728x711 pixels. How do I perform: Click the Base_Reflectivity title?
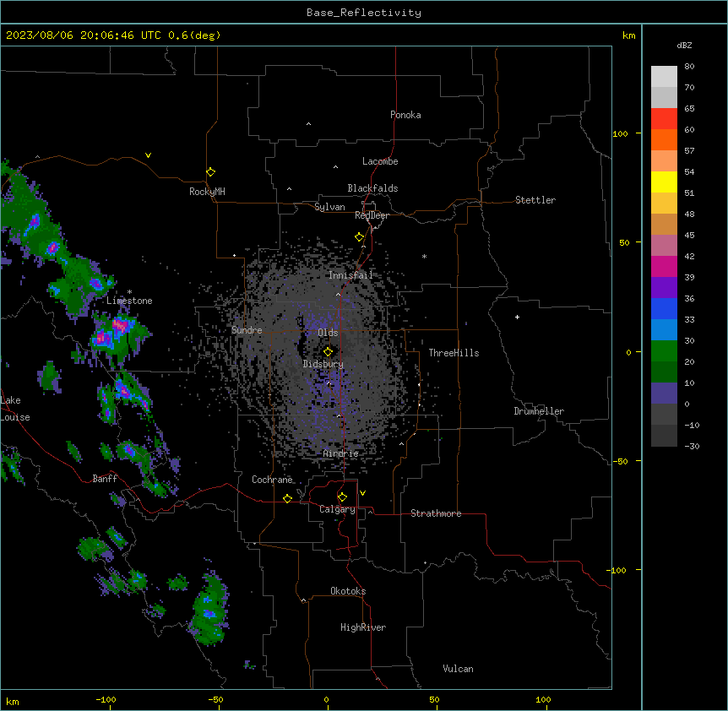364,13
